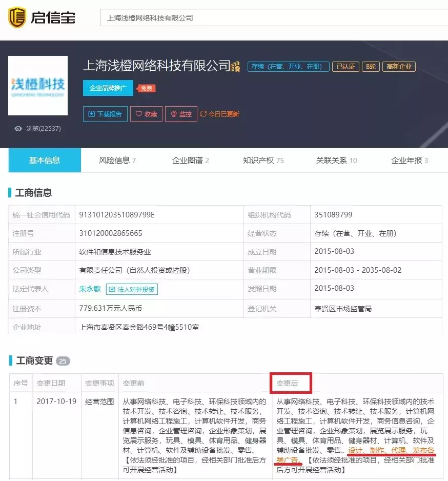
Task: Click the red 免费 tag
Action: [x=146, y=88]
